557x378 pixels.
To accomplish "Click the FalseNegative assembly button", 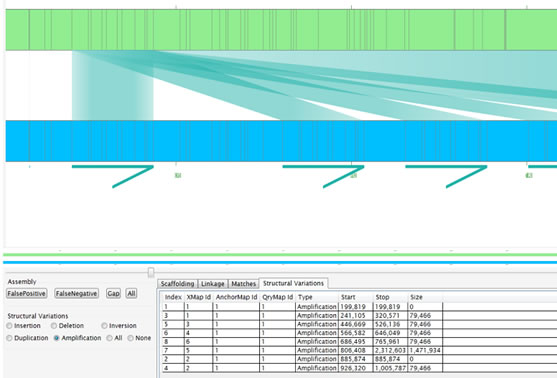I will (76, 293).
